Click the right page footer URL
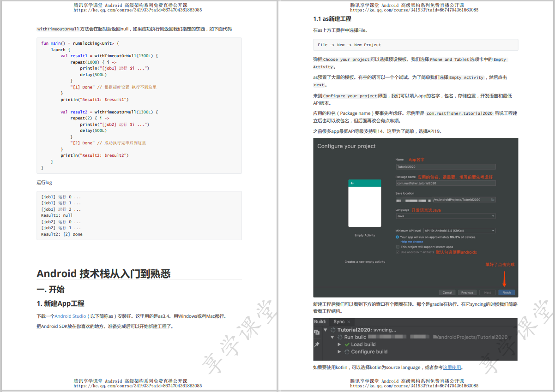 pos(414,386)
